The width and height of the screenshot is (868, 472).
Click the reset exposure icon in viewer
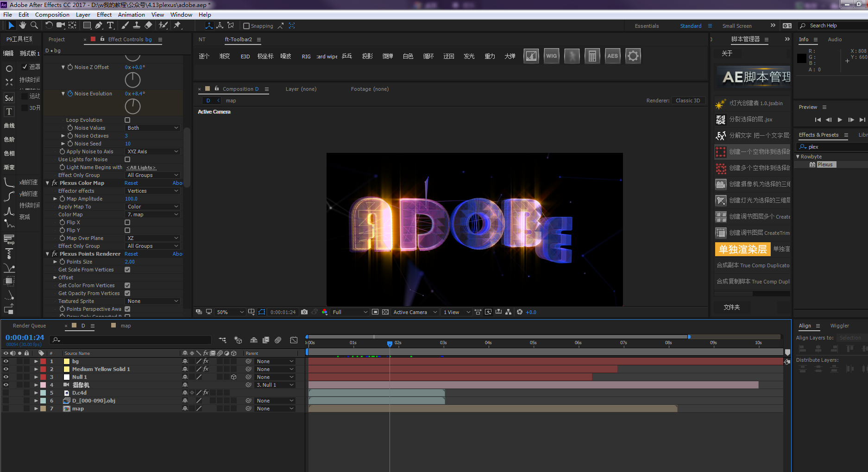pyautogui.click(x=520, y=312)
